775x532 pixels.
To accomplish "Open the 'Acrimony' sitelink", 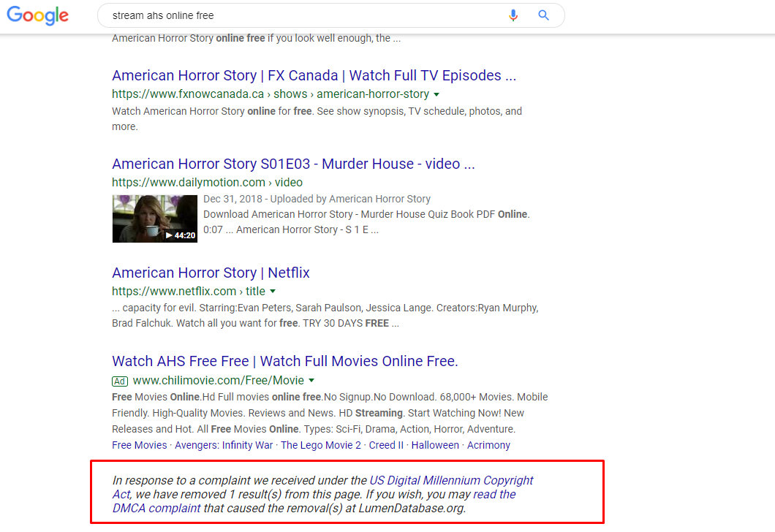I will (488, 445).
